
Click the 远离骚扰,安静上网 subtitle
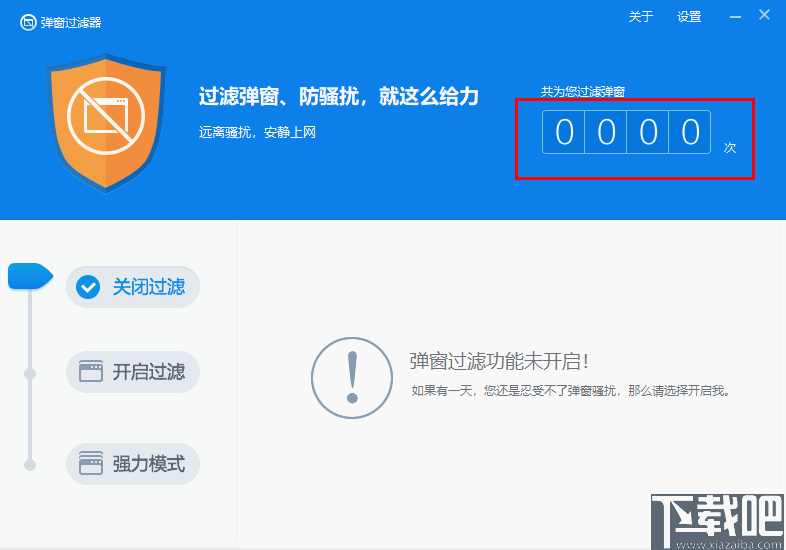point(257,132)
